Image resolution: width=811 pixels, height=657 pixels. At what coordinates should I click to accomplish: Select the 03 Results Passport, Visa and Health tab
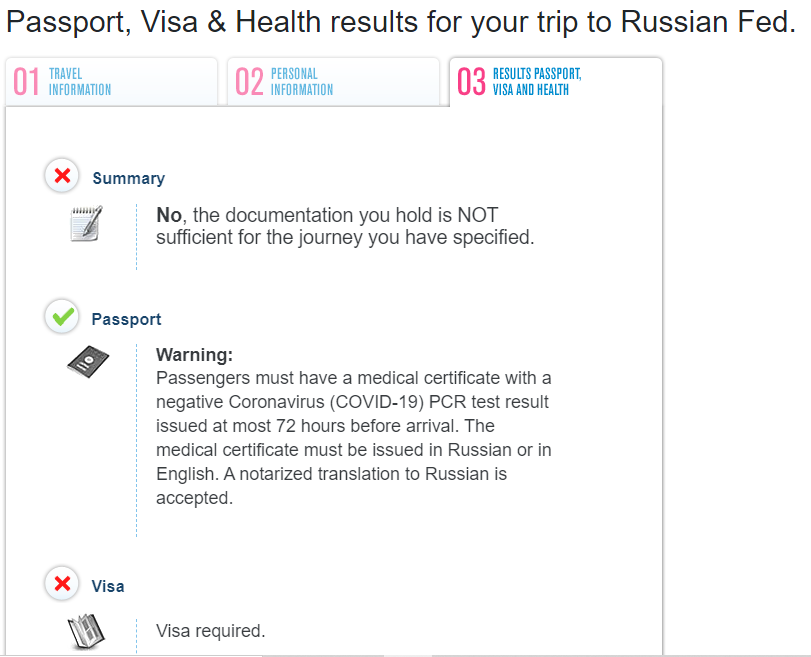point(556,82)
